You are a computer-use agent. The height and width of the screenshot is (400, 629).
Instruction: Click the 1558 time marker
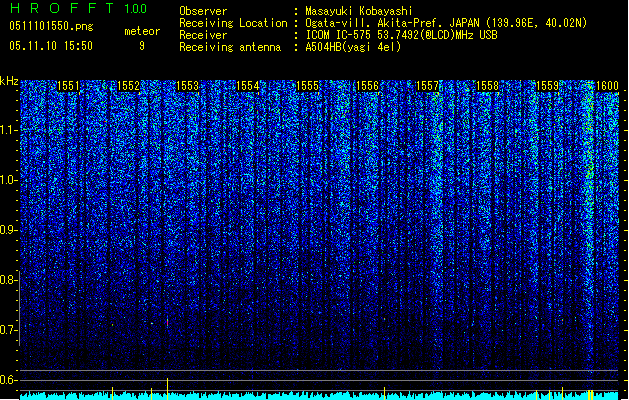point(487,86)
